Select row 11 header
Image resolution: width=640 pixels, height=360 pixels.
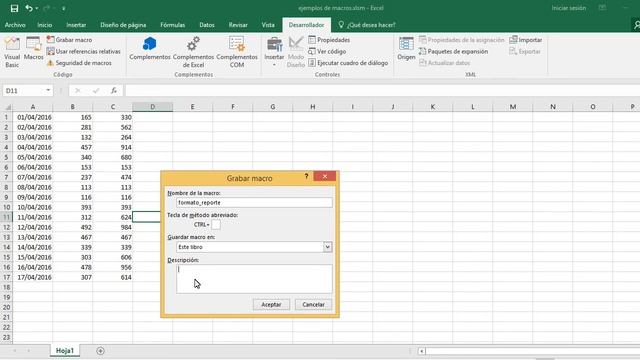click(6, 217)
